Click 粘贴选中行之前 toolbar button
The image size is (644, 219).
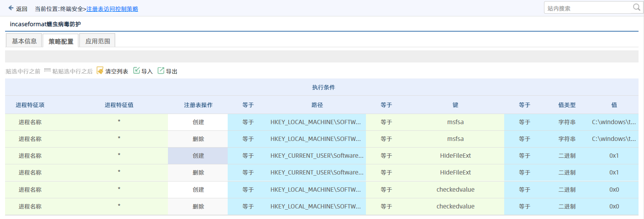tap(23, 71)
